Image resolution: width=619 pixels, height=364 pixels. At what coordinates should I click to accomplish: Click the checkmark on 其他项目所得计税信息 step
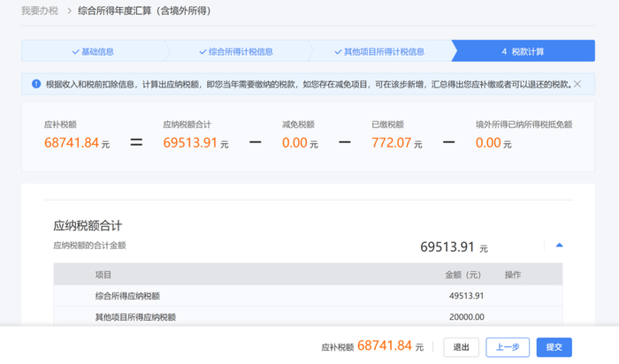[339, 51]
